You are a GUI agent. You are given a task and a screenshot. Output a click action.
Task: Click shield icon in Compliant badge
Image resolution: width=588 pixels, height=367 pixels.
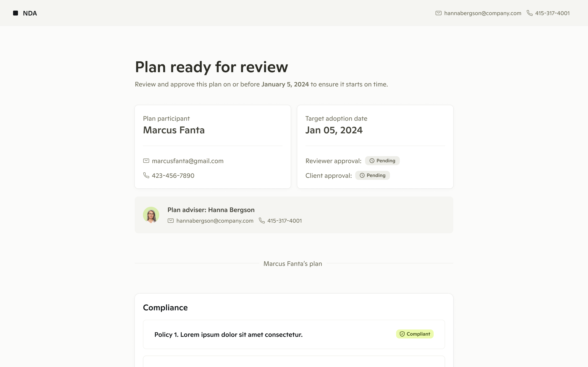click(x=402, y=334)
